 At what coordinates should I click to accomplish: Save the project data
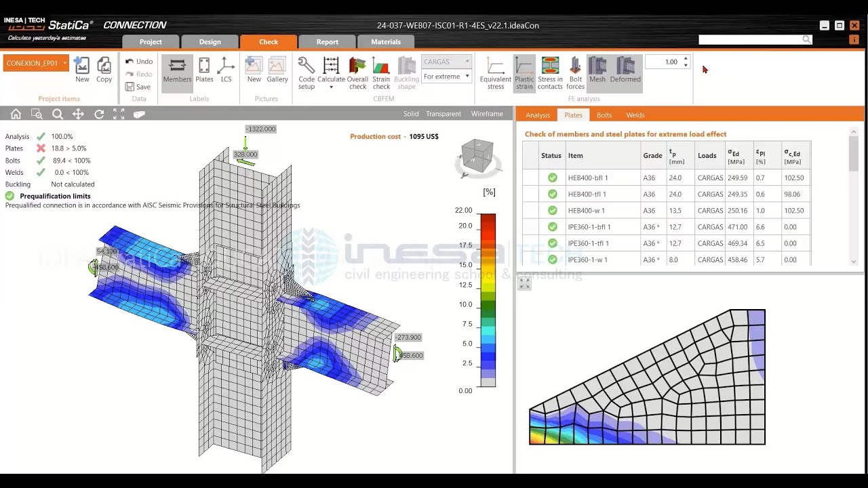pos(138,87)
